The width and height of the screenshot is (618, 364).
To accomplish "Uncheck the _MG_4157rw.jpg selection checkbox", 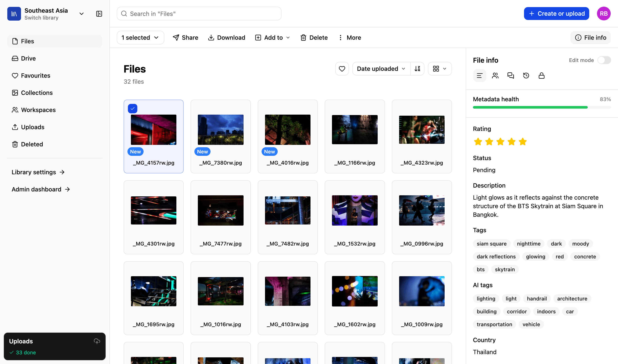I will 132,109.
